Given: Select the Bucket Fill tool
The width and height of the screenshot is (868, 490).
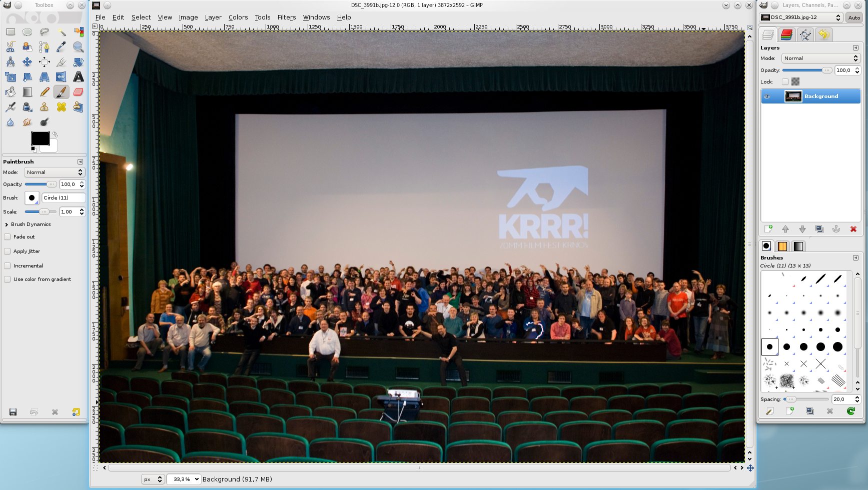Looking at the screenshot, I should (x=11, y=92).
